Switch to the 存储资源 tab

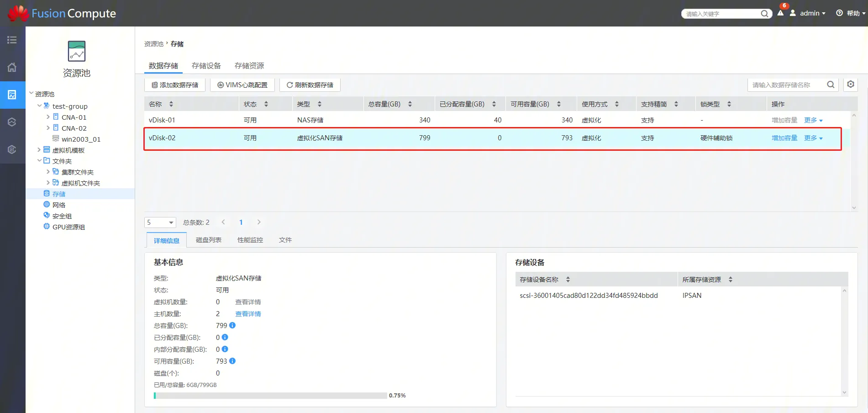(249, 66)
